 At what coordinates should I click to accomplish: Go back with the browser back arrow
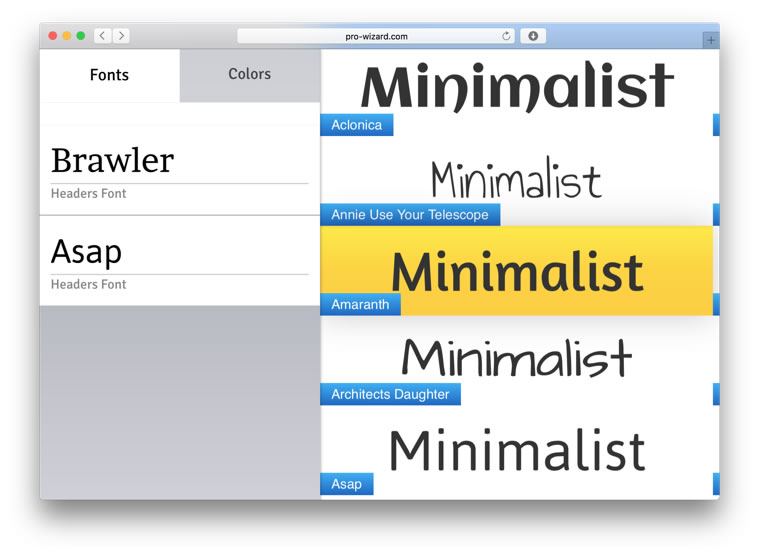102,35
